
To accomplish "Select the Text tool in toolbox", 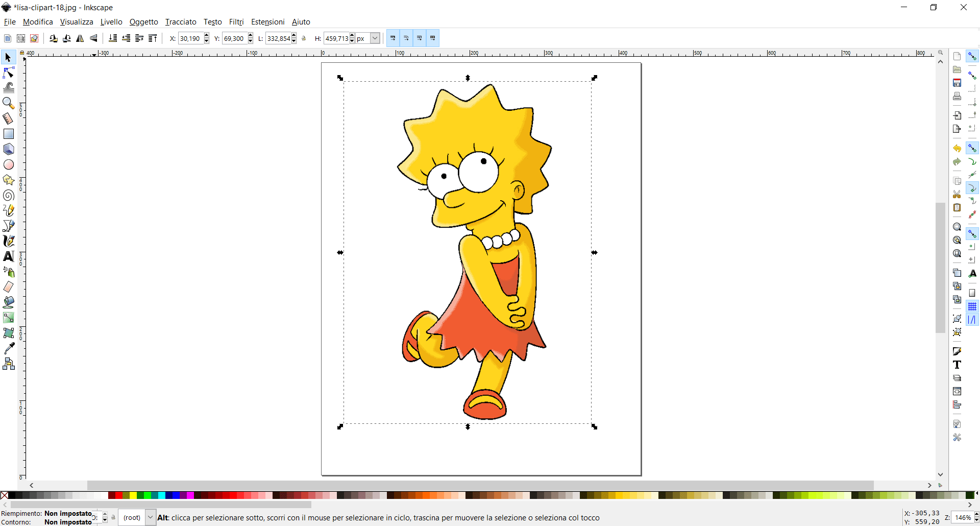I will click(8, 256).
